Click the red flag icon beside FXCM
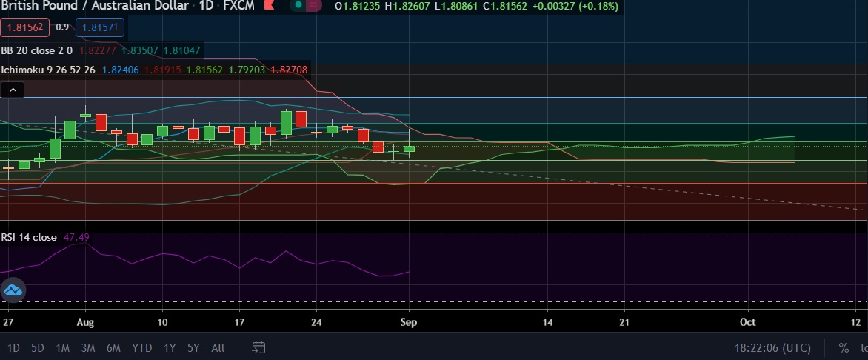 click(x=269, y=6)
